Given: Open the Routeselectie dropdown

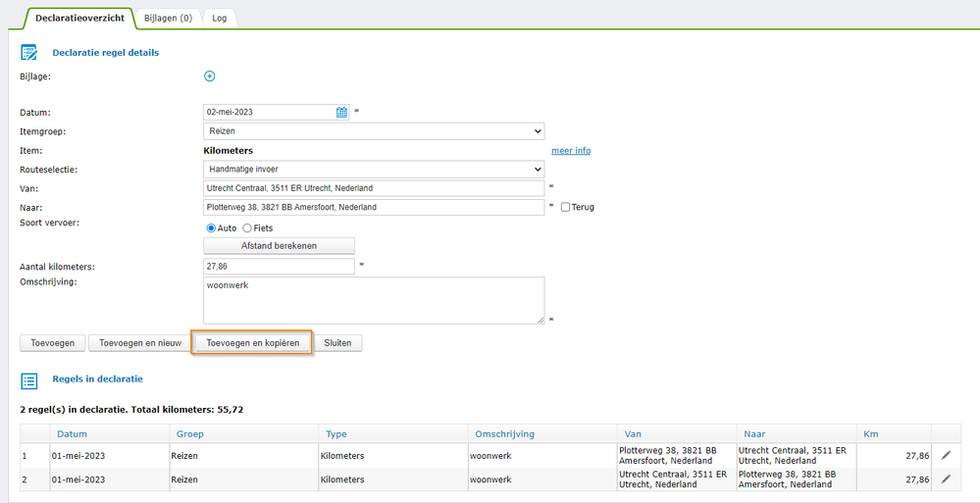Looking at the screenshot, I should [374, 170].
